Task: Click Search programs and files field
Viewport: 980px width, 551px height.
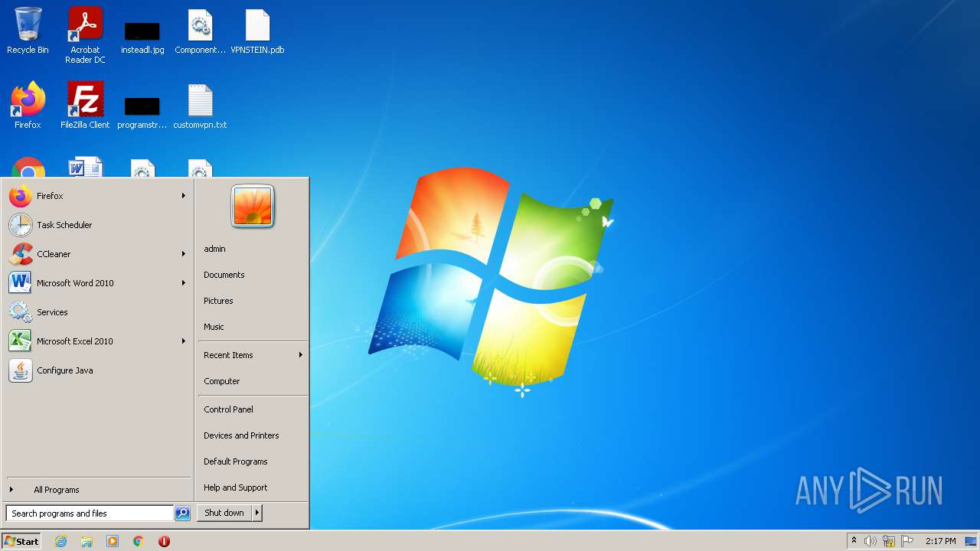Action: click(x=90, y=514)
